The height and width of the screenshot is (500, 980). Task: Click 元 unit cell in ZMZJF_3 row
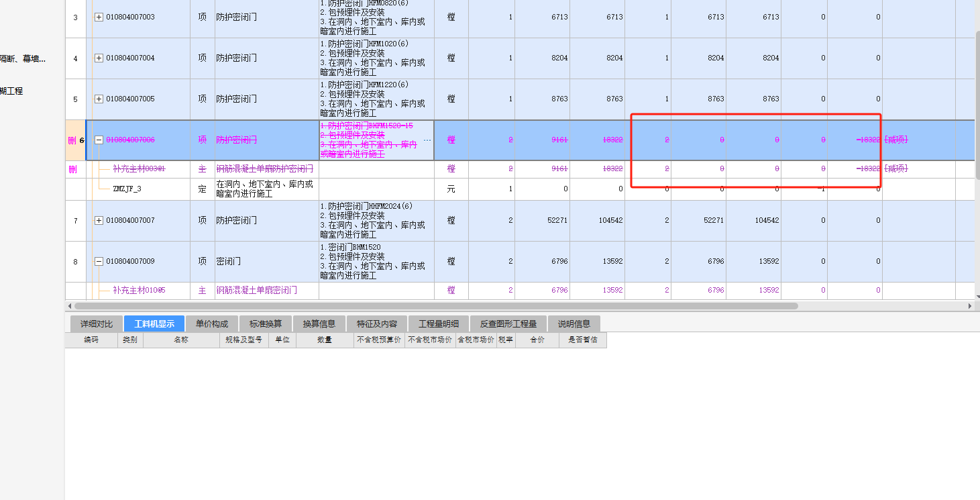point(451,189)
